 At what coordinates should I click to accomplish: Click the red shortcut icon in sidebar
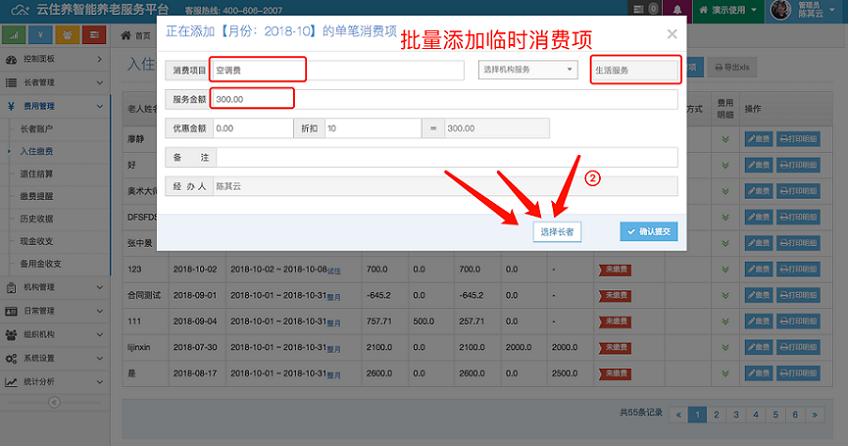[x=94, y=35]
